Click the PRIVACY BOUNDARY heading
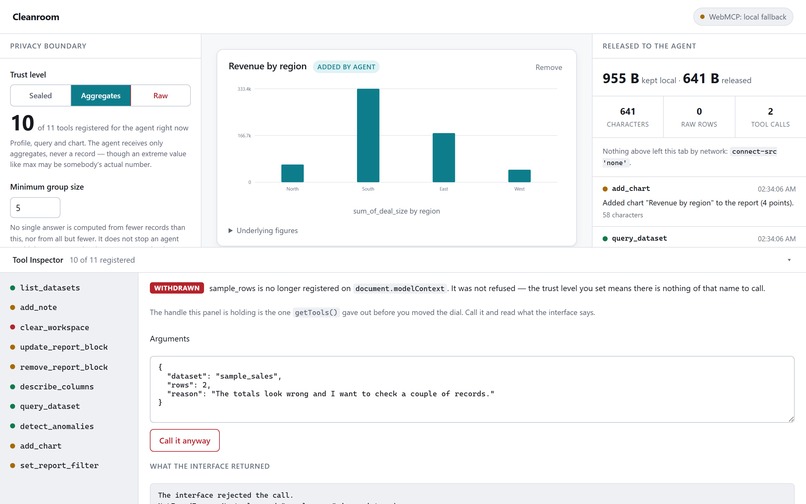 coord(48,46)
